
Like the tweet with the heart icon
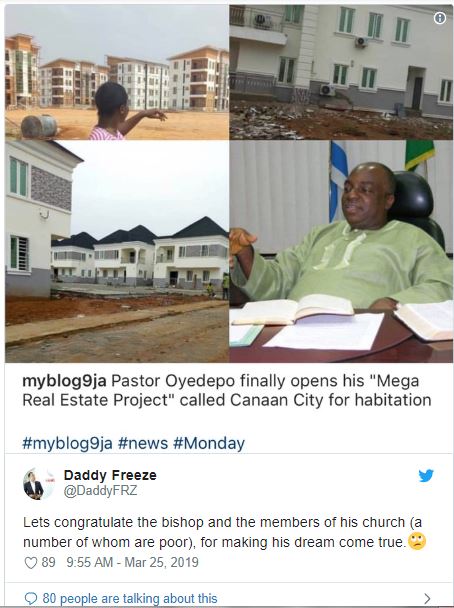pos(31,563)
